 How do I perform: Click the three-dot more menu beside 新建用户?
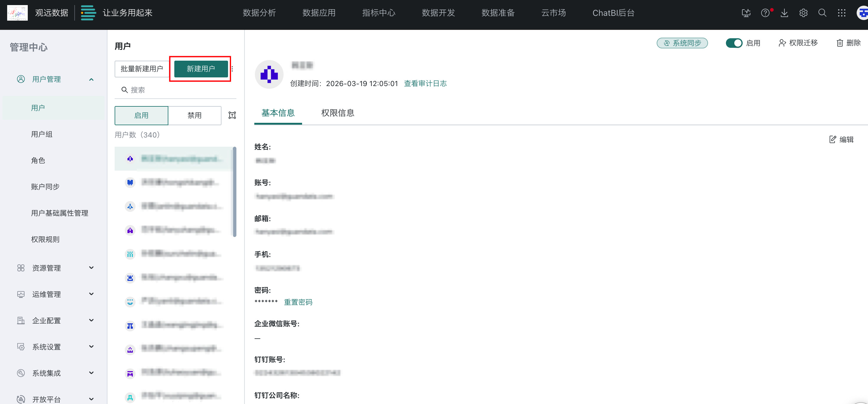pyautogui.click(x=232, y=69)
